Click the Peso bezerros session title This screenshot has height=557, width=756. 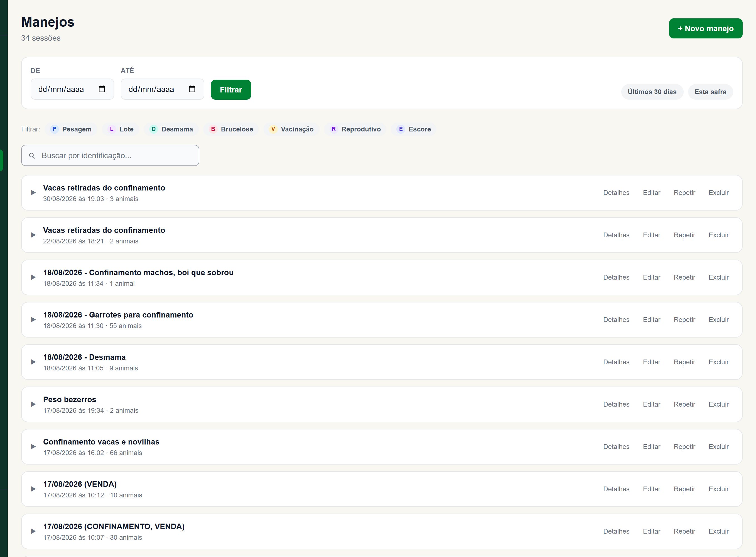tap(69, 400)
